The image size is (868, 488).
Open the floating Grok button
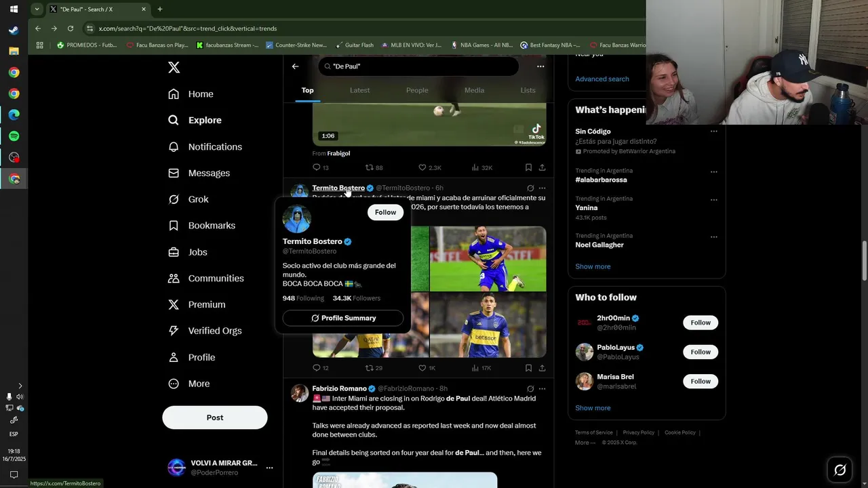(x=840, y=470)
